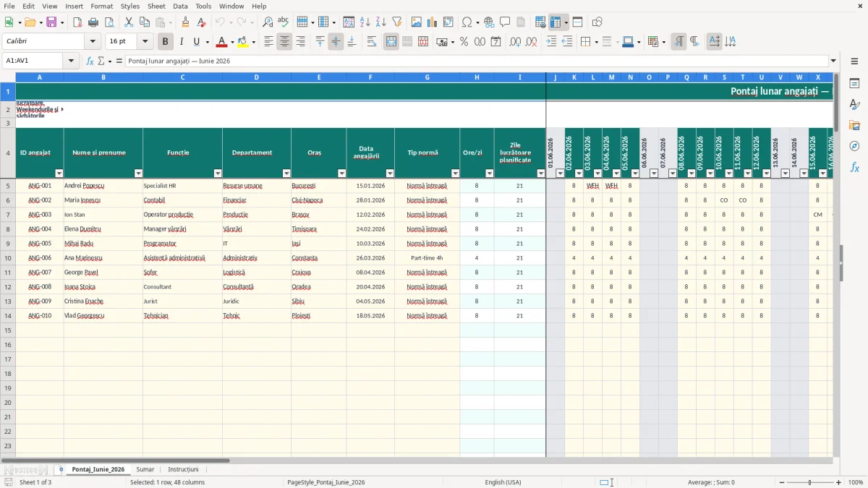This screenshot has height=488, width=868.
Task: Click the 100% zoom level in status bar
Action: 856,482
